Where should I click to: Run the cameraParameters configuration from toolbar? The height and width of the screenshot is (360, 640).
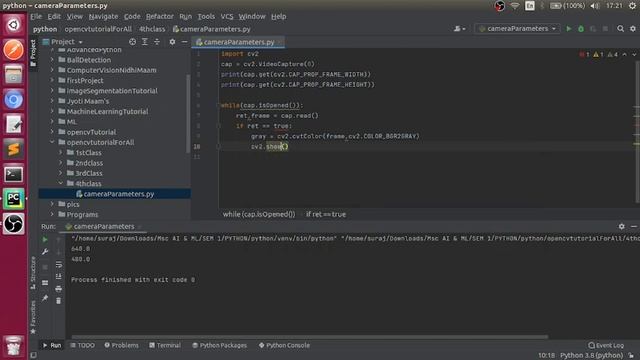(569, 29)
